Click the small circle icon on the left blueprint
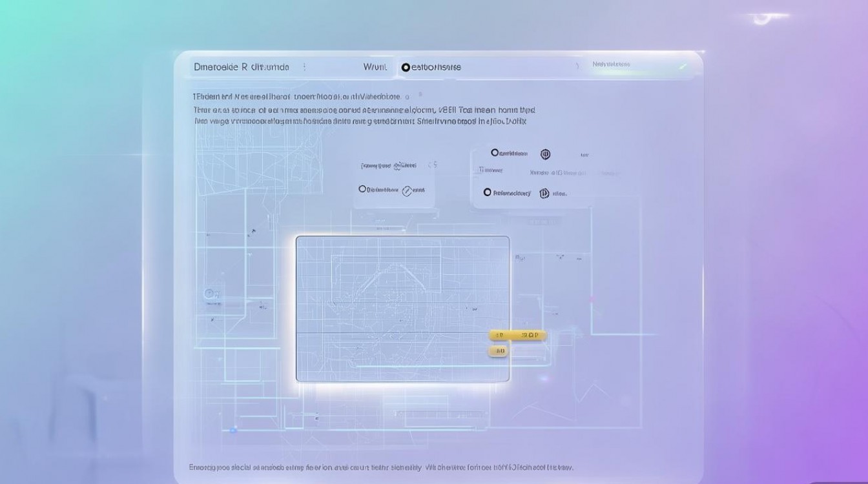Image resolution: width=868 pixels, height=484 pixels. (x=209, y=294)
